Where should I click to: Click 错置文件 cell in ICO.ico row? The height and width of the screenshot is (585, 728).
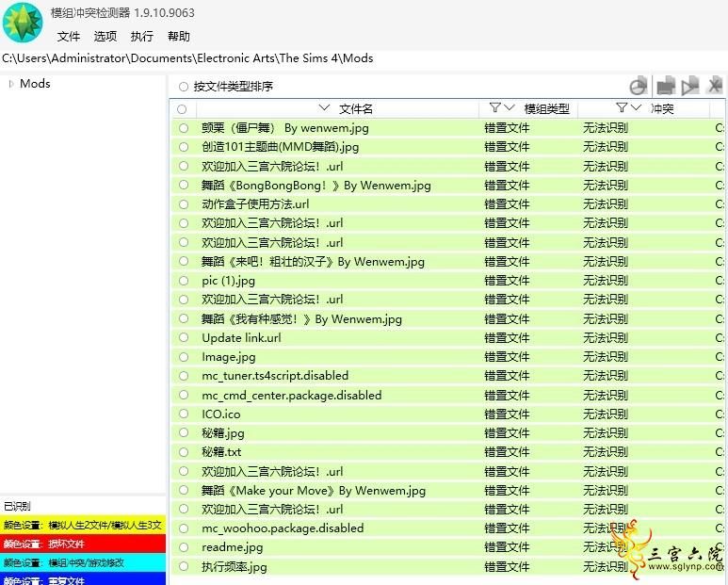507,414
